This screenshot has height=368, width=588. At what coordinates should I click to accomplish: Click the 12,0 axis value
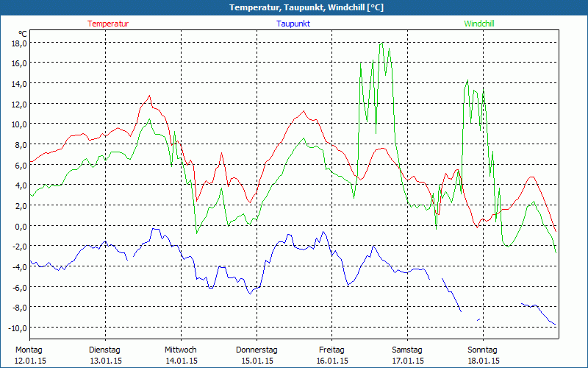tap(19, 105)
